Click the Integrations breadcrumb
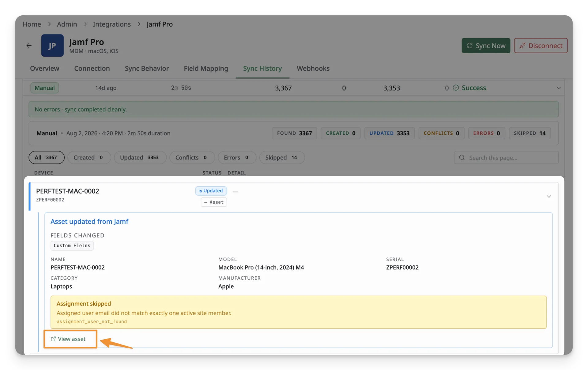 coord(112,24)
